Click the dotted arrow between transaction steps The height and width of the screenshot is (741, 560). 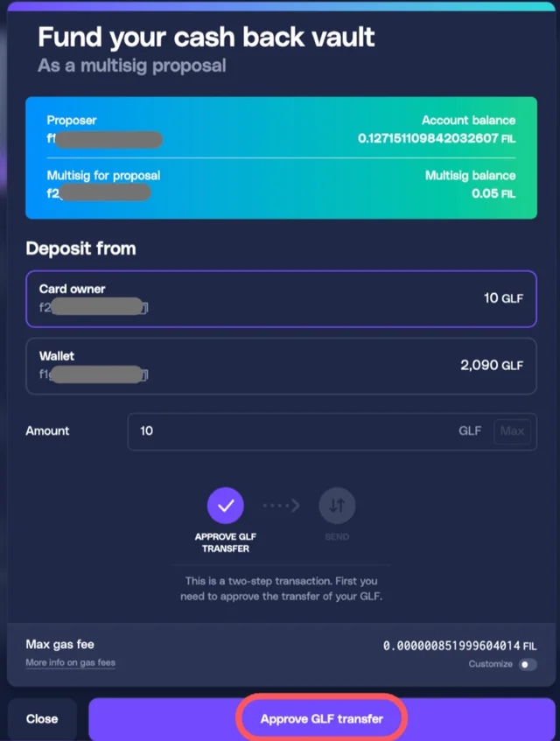click(x=281, y=505)
